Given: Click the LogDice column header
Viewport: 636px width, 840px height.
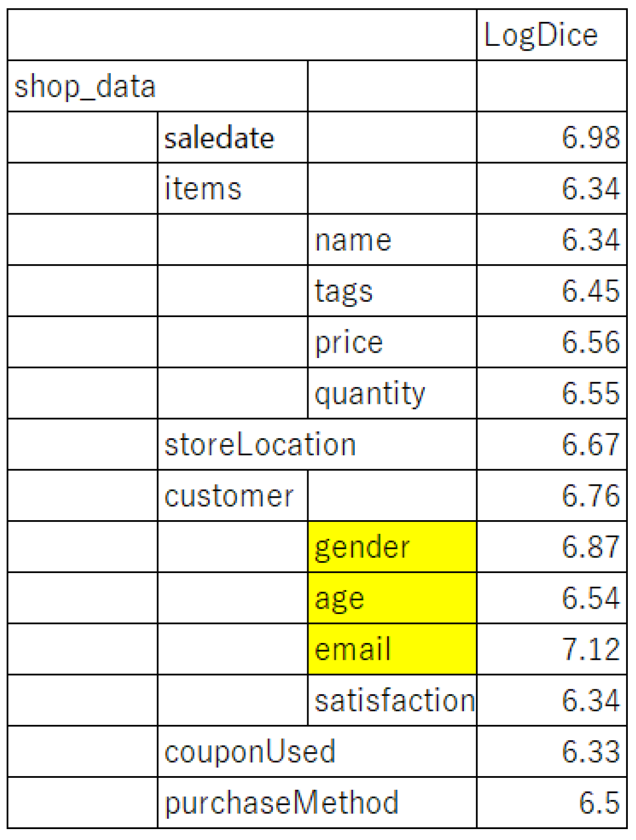Looking at the screenshot, I should (x=551, y=35).
